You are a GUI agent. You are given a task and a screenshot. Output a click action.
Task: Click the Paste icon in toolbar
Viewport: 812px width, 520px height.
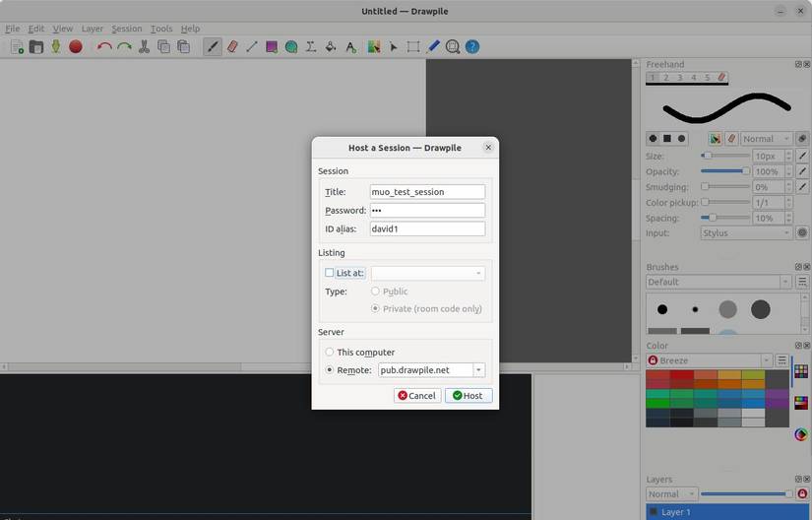(x=183, y=46)
